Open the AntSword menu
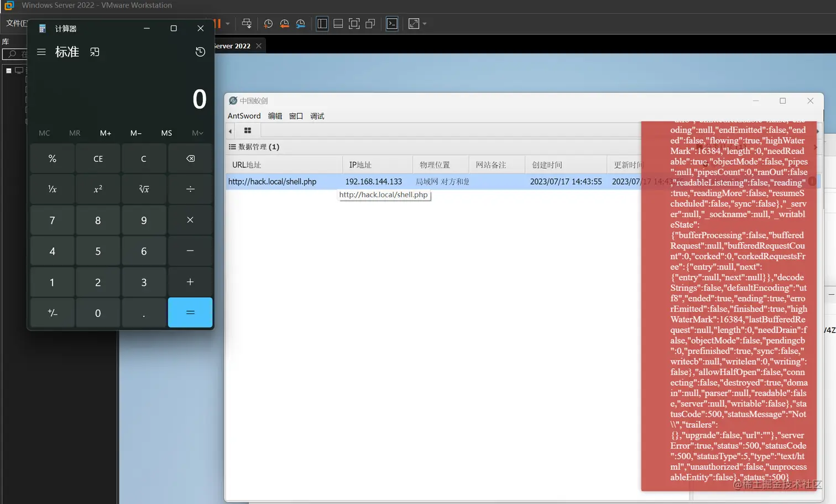 point(244,116)
